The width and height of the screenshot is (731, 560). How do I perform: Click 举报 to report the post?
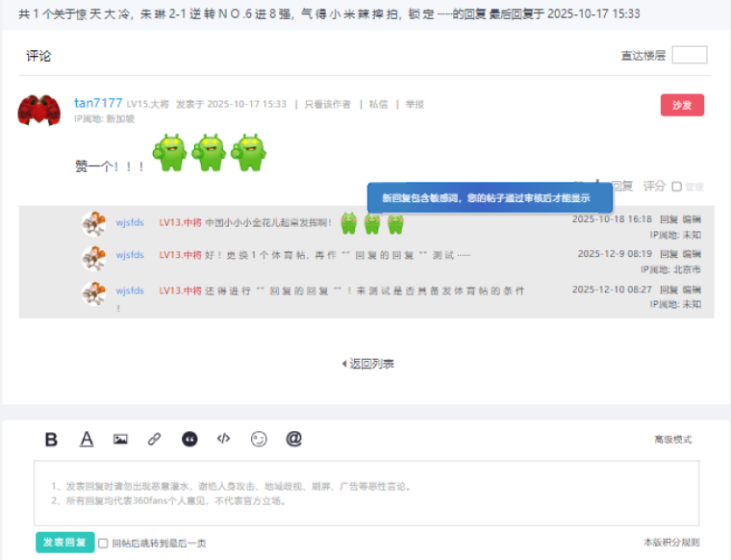coord(414,104)
